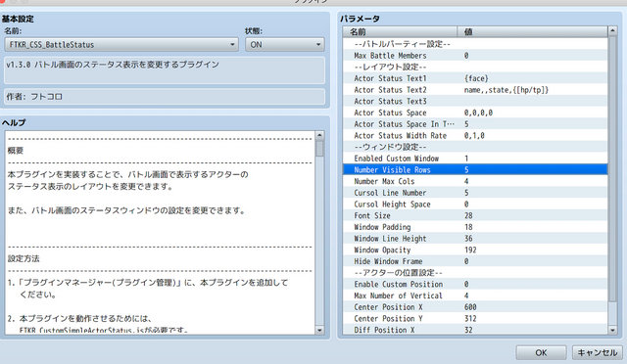Click the value 600 for Center Position X
Screen dimensions: 627x364
point(470,307)
